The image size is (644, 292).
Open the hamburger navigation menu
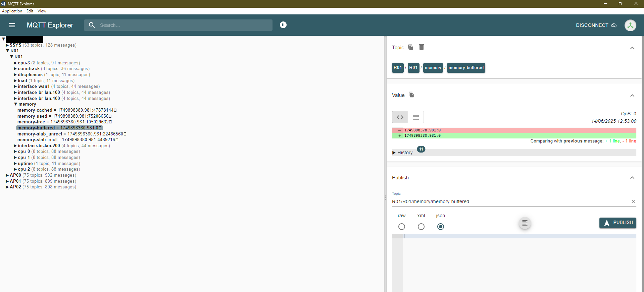click(12, 25)
